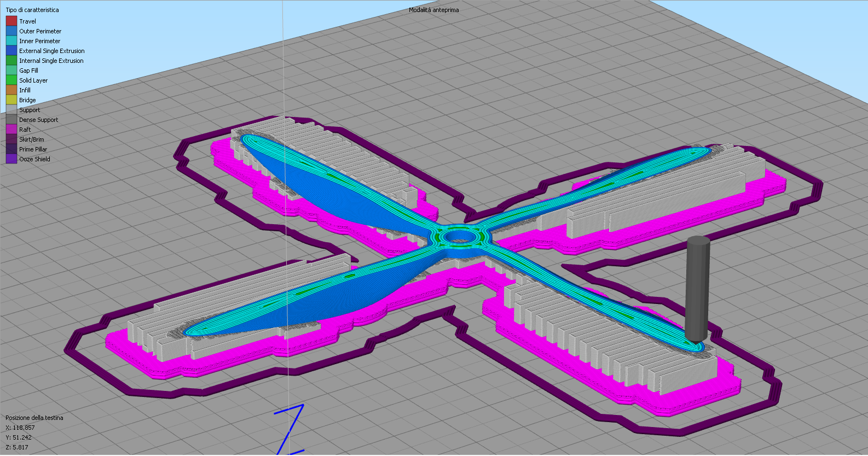Click the "Support" legend label

pos(30,110)
